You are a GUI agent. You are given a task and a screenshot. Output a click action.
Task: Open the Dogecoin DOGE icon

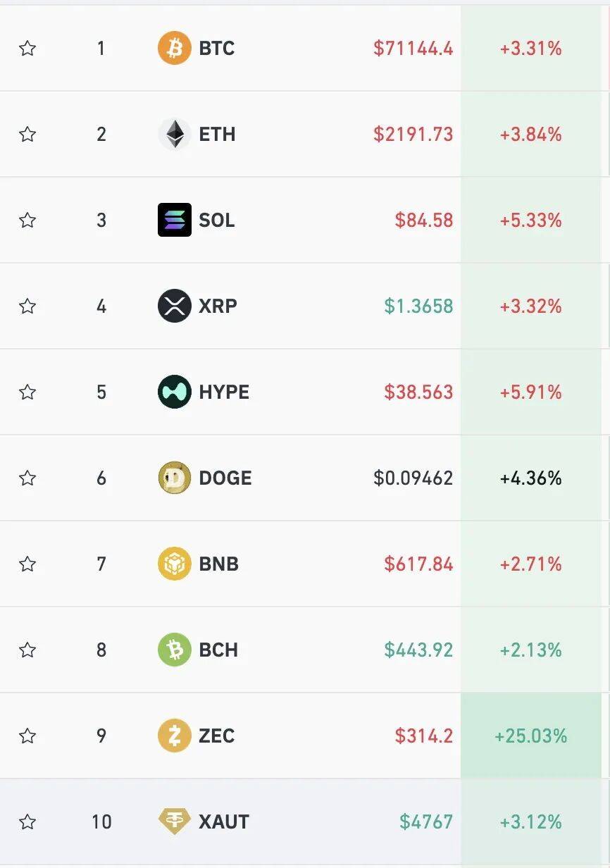(174, 478)
